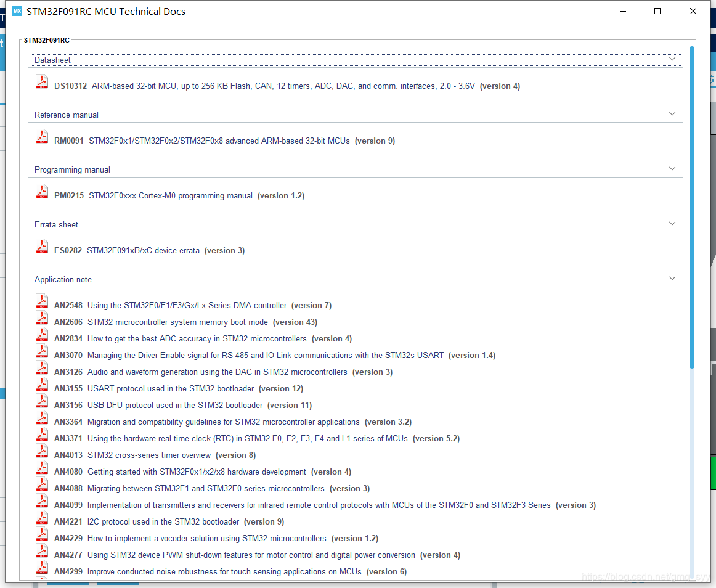Click the PDF icon next to AN2548
Screen dimensions: 716x588
42,301
